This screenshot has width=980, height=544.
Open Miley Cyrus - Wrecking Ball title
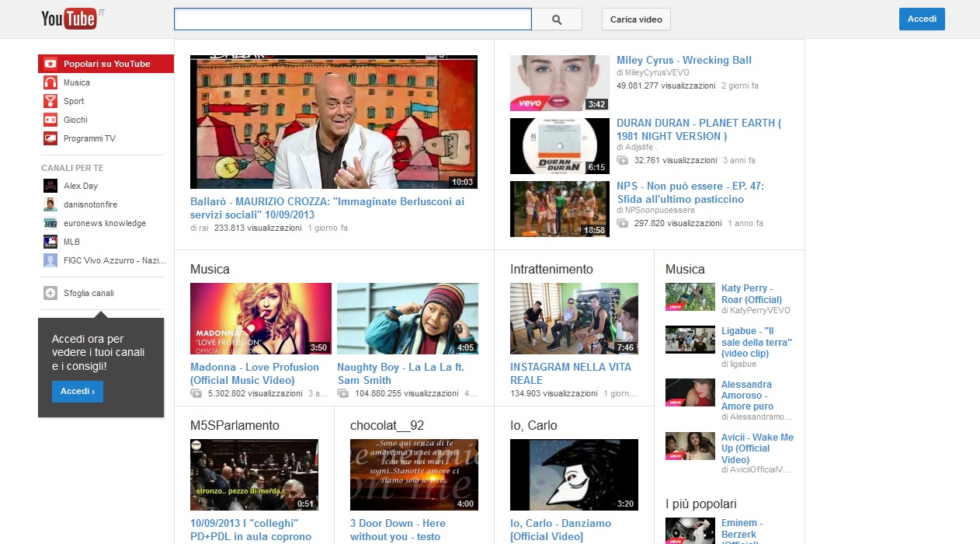pos(684,60)
